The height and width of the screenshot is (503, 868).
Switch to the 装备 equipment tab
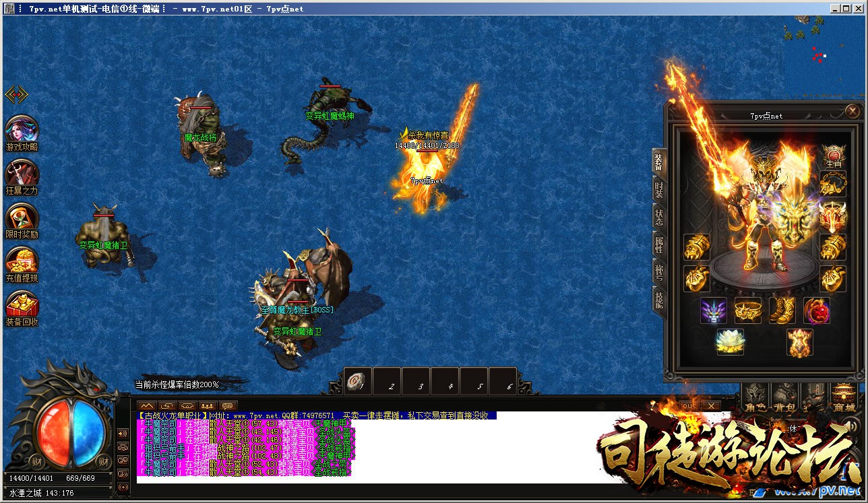click(660, 161)
